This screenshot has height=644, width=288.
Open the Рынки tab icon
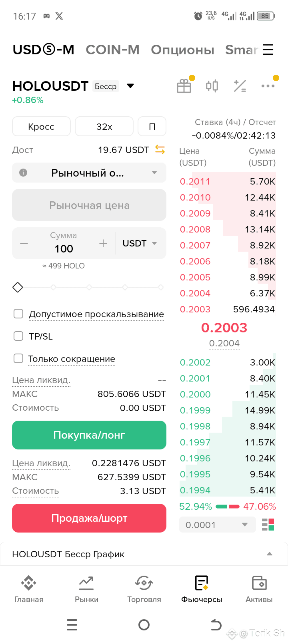pos(86,583)
